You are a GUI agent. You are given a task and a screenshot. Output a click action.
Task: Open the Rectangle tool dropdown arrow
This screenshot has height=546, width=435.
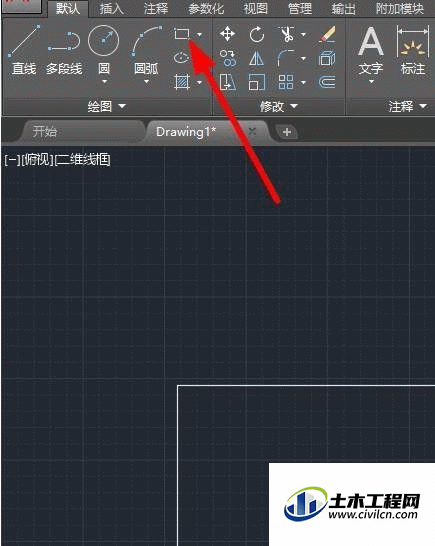pyautogui.click(x=200, y=34)
